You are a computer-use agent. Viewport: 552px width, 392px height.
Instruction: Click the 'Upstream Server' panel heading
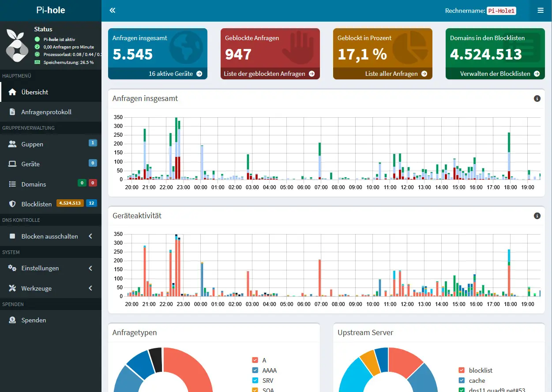[365, 332]
